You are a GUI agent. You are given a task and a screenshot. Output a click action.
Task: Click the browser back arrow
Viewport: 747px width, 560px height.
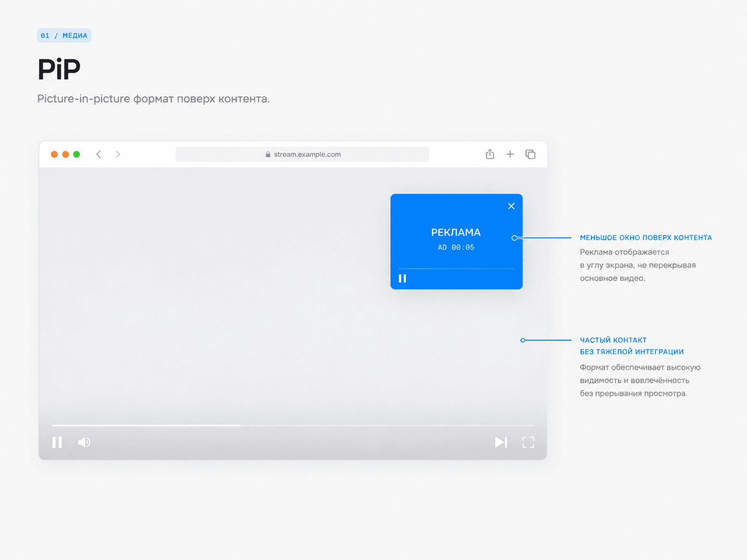point(99,154)
